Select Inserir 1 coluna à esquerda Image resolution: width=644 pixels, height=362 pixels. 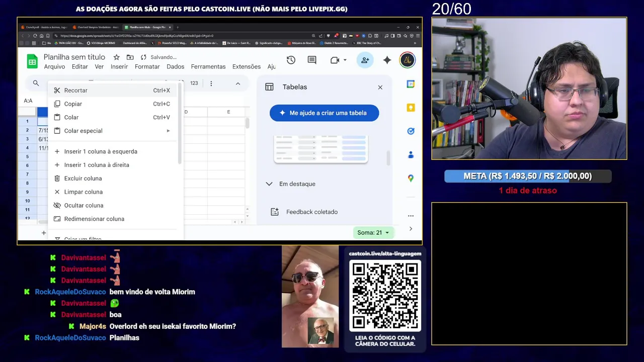[x=113, y=151]
